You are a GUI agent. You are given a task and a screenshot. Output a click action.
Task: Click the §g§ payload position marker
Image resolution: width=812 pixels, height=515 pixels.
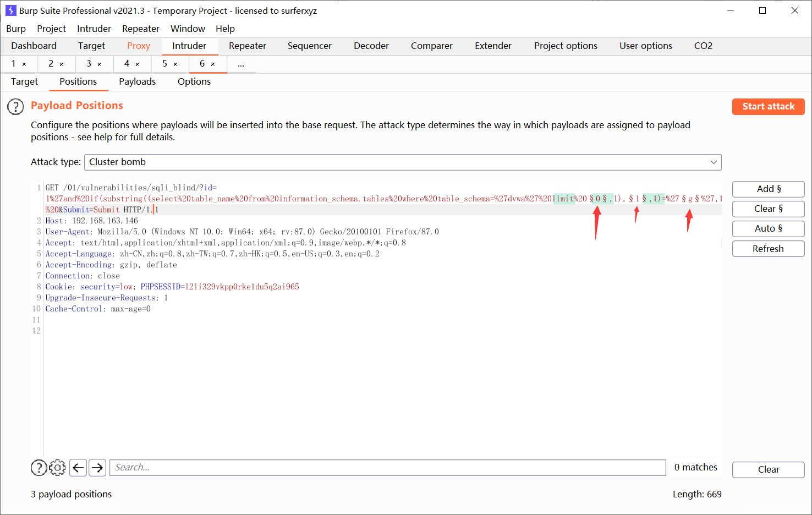click(690, 199)
